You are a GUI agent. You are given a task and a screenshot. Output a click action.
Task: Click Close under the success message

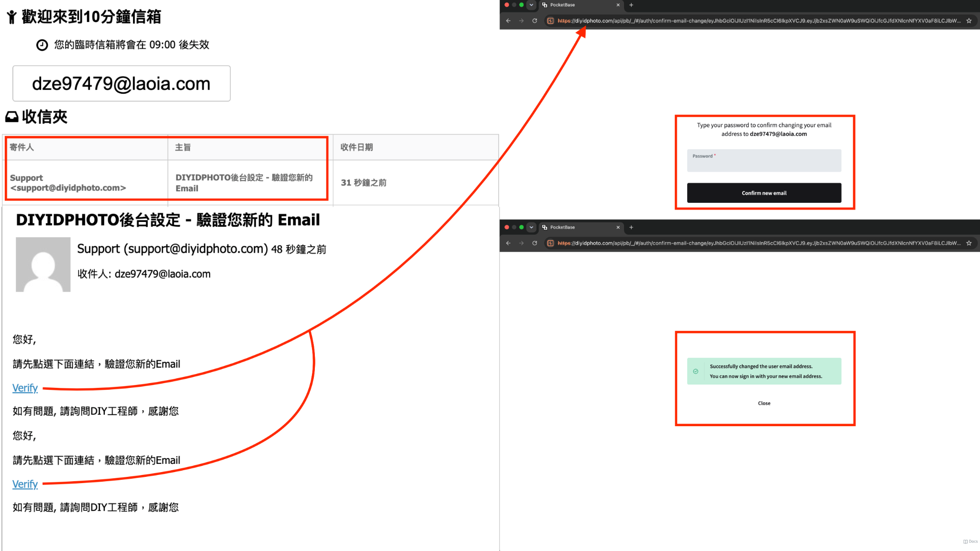pos(764,403)
